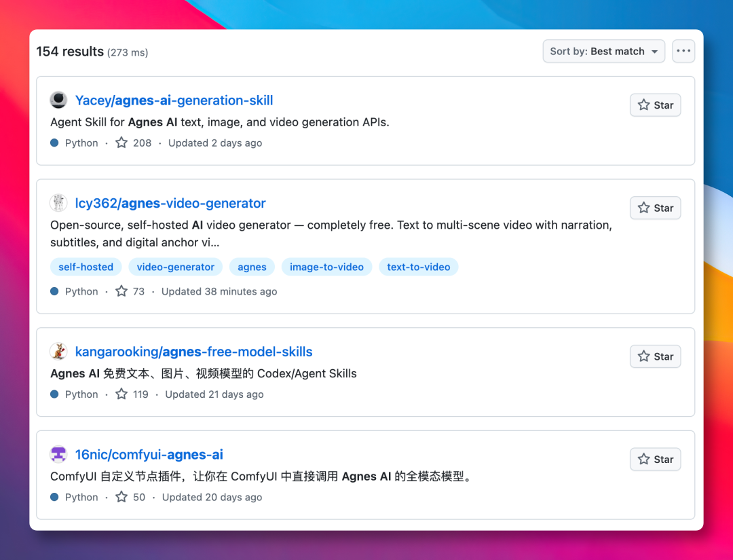Click the '154 results' heading
733x560 pixels.
[70, 52]
